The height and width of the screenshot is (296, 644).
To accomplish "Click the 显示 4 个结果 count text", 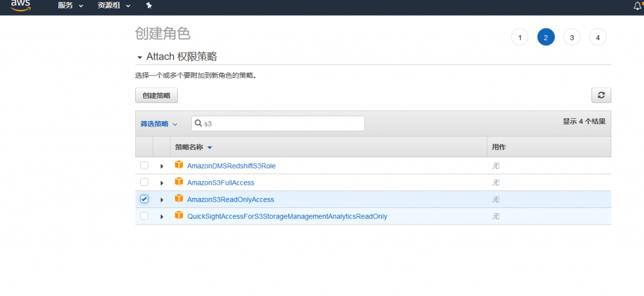I will [584, 121].
